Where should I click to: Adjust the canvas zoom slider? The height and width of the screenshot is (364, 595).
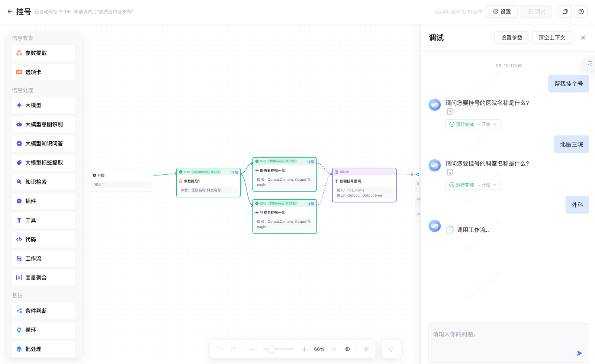(271, 349)
